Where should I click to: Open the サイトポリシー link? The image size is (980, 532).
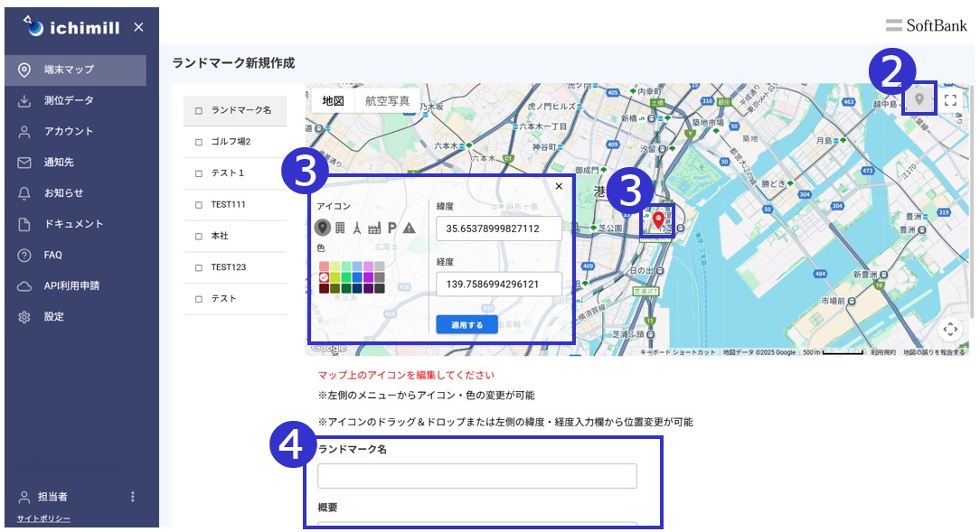pos(43,518)
